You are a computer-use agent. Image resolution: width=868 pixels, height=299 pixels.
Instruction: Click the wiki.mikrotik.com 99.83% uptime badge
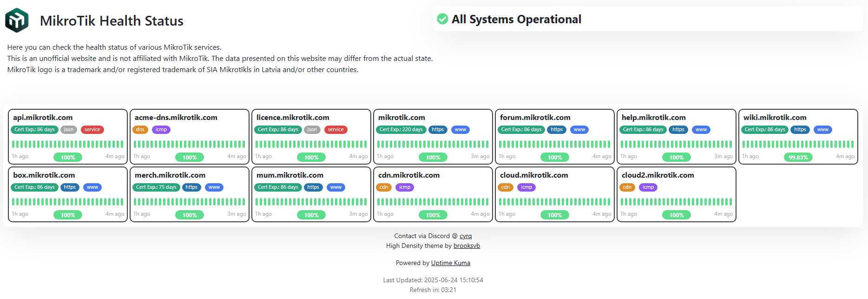[798, 157]
